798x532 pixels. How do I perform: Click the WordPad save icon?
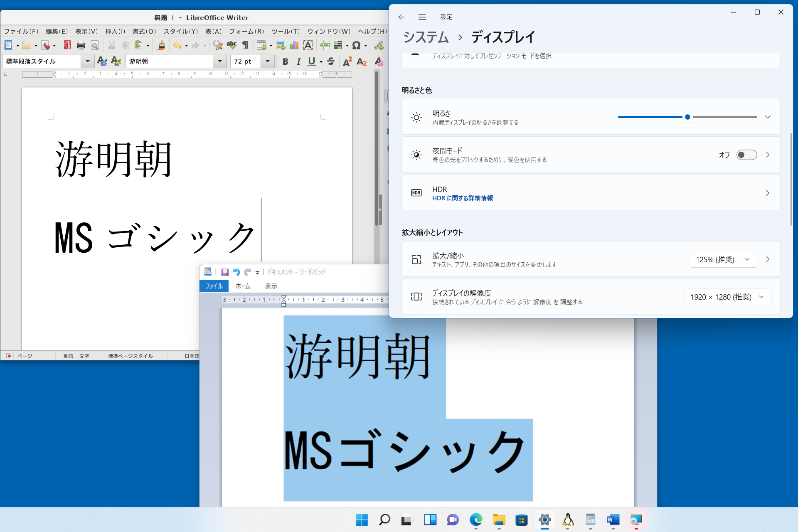coord(225,272)
